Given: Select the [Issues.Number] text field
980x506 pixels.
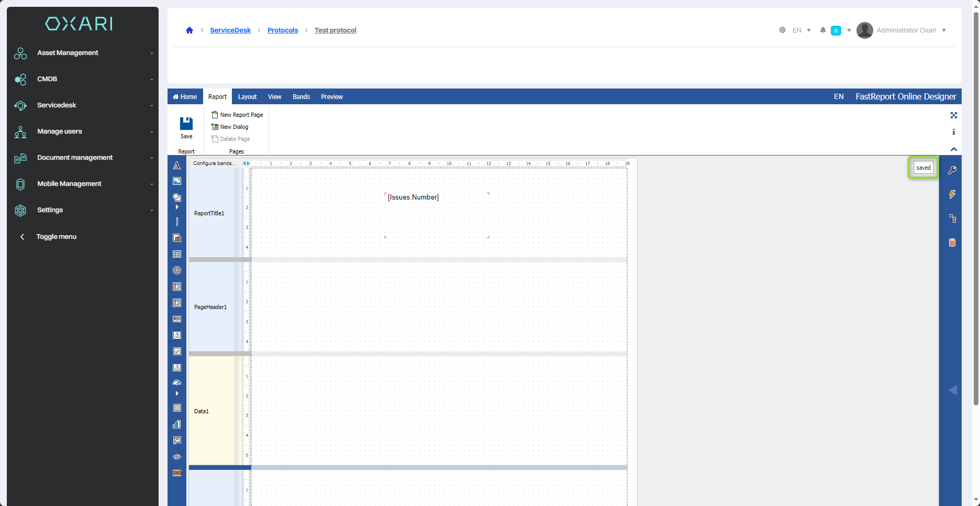Looking at the screenshot, I should (413, 197).
